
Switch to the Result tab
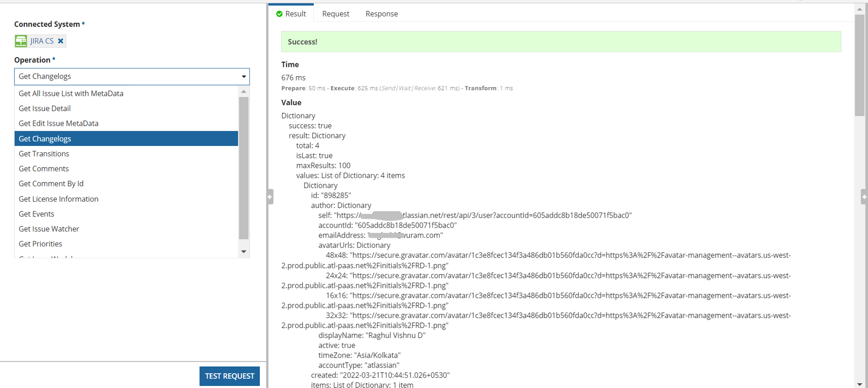(291, 14)
